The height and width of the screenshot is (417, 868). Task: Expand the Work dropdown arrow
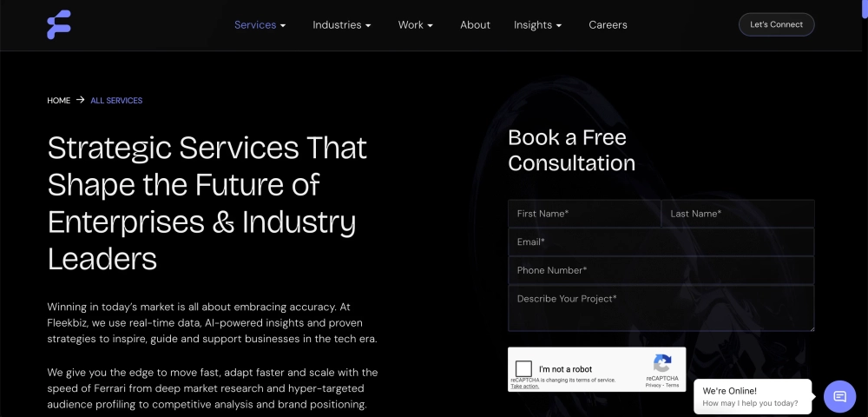431,25
